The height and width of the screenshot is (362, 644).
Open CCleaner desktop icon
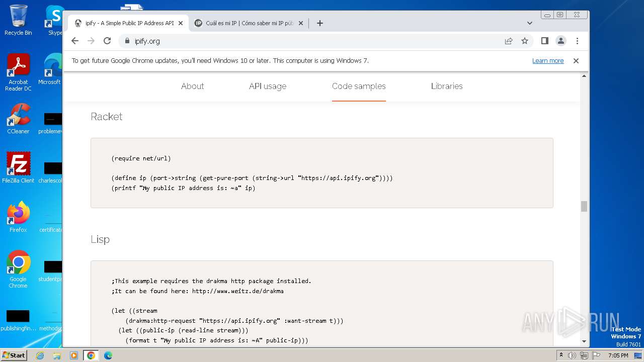click(x=18, y=119)
